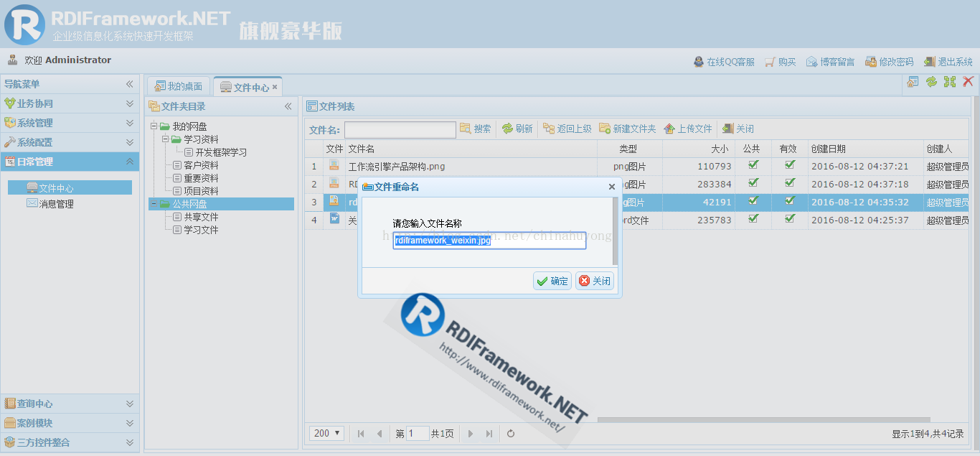Click the red X close-tabs icon
Screen dimensions: 980x456
pyautogui.click(x=969, y=82)
